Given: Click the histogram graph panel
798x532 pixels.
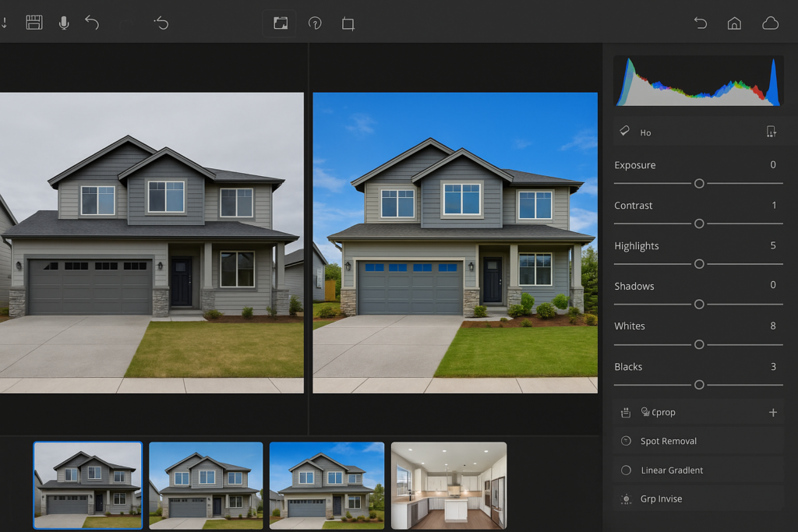Looking at the screenshot, I should click(x=698, y=81).
